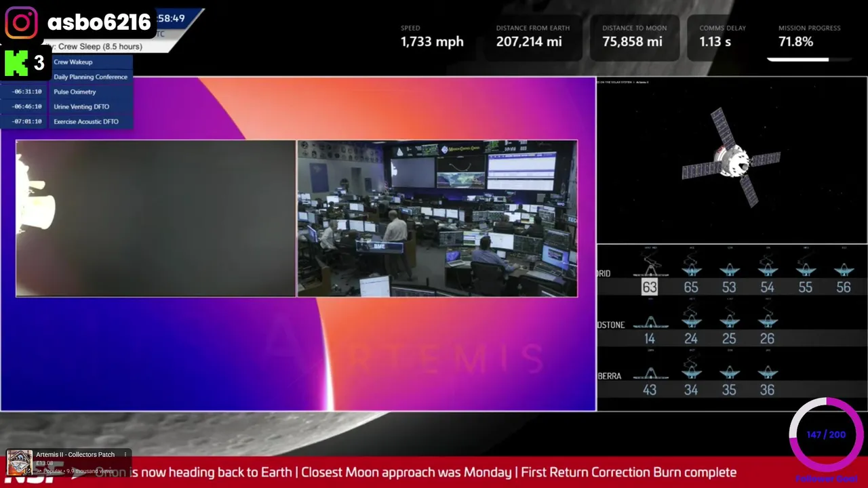
Task: Click the 1,733 mph speed value
Action: [x=432, y=41]
